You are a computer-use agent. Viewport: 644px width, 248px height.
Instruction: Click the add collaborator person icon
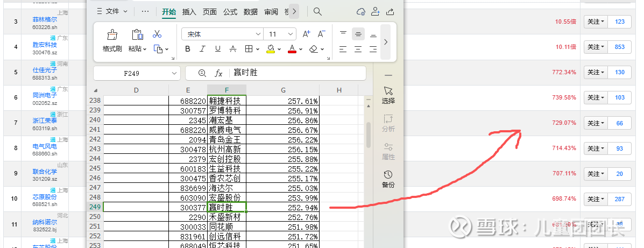(376, 11)
